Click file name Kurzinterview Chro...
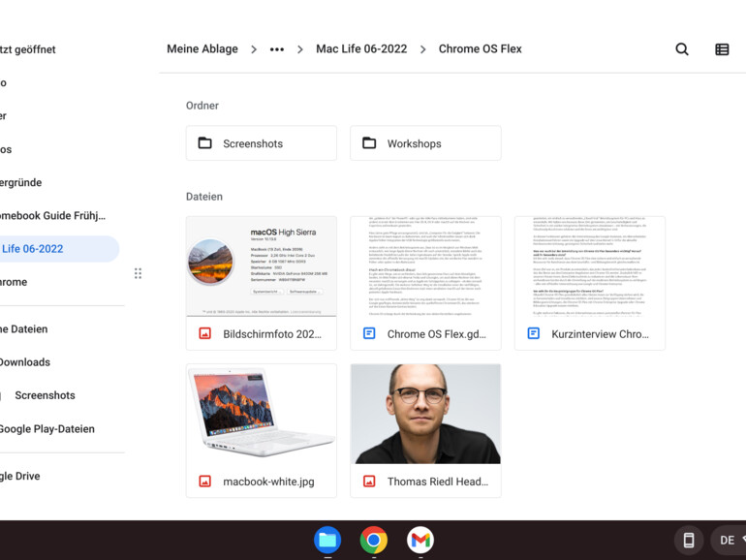The width and height of the screenshot is (746, 560). click(600, 334)
